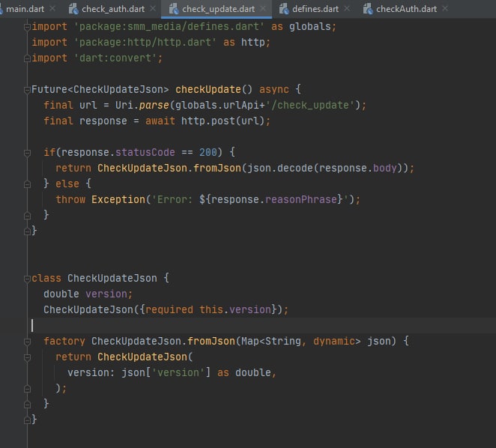Click the Dart file icon on check_auth.dart tab

[x=73, y=9]
